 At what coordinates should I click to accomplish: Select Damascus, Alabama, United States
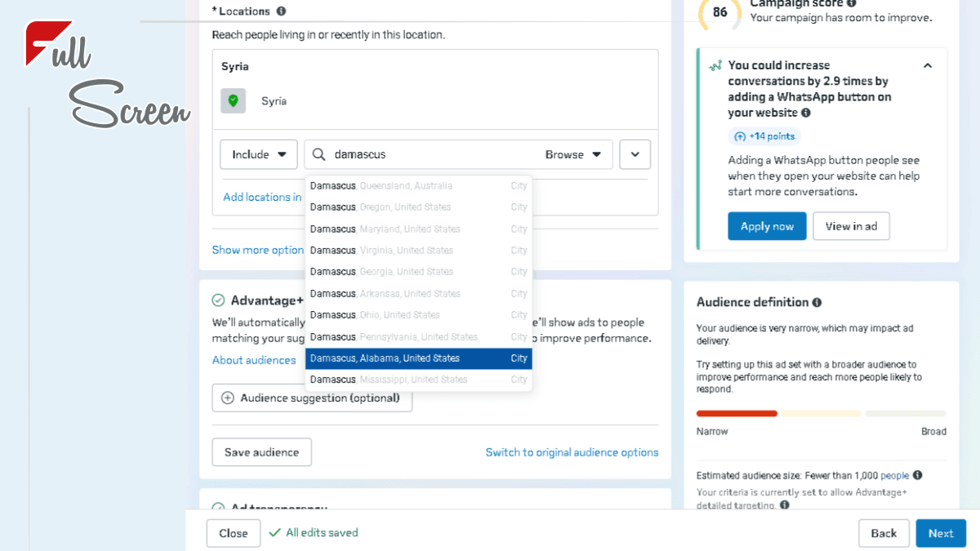click(x=418, y=358)
